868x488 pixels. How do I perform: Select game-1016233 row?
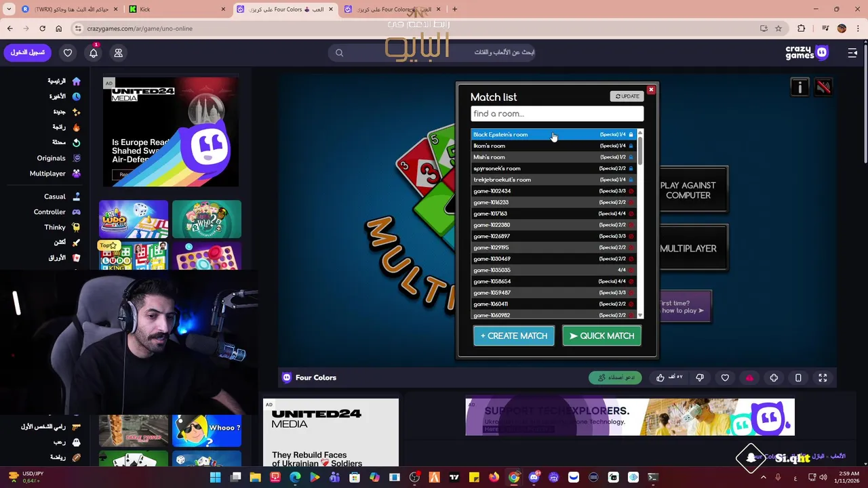point(553,202)
